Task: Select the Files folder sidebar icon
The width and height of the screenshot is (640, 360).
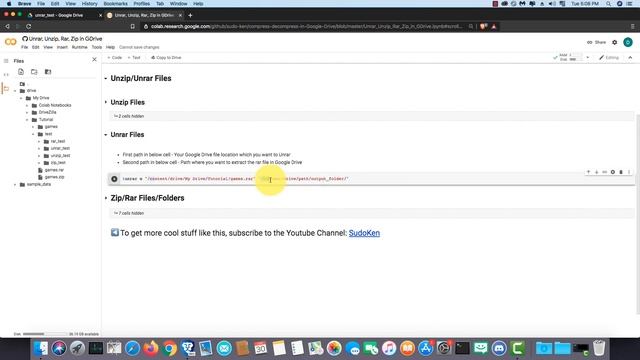Action: click(x=6, y=89)
